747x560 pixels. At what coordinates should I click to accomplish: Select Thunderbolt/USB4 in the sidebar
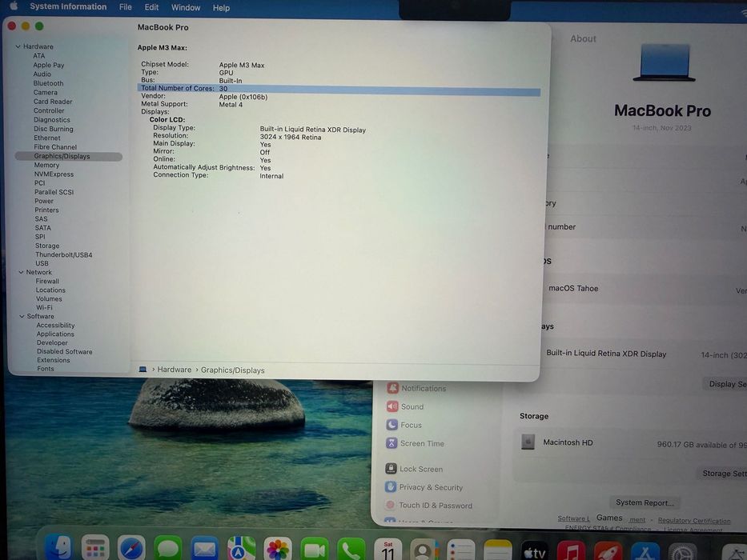click(64, 254)
